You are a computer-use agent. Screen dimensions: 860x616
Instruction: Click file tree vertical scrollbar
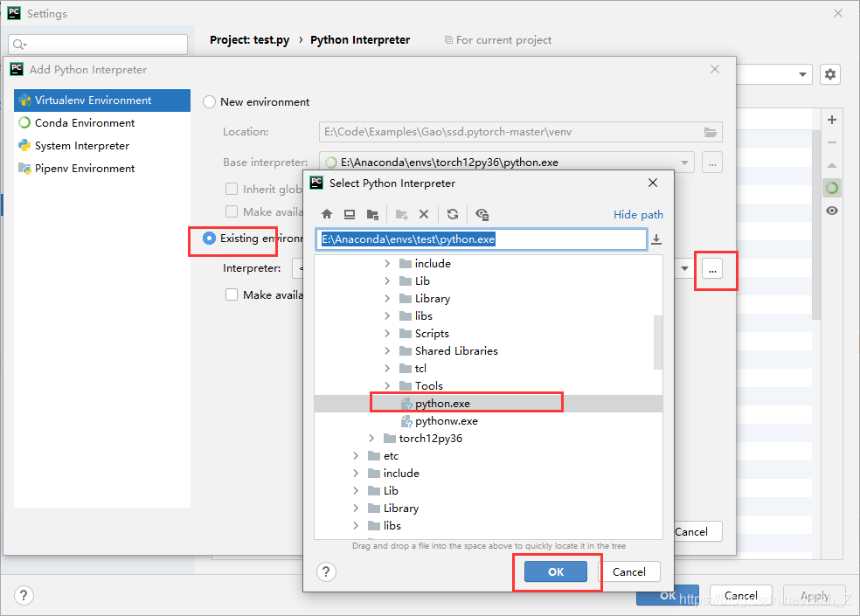pyautogui.click(x=657, y=343)
